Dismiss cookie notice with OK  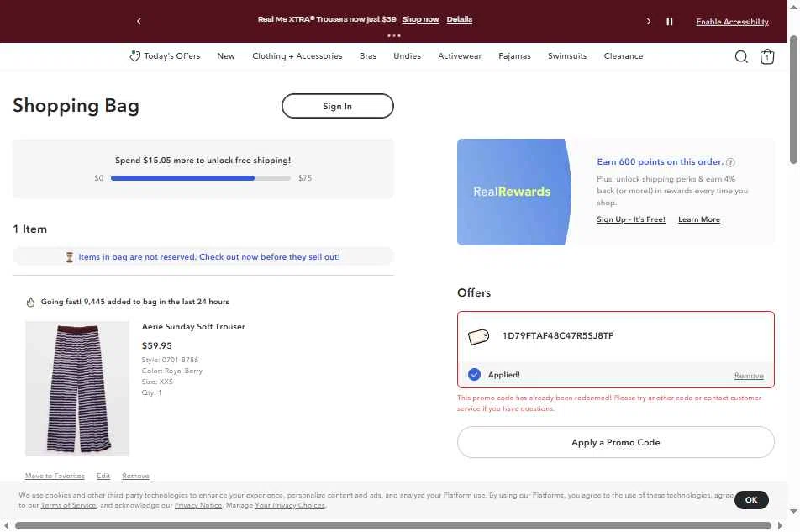751,500
